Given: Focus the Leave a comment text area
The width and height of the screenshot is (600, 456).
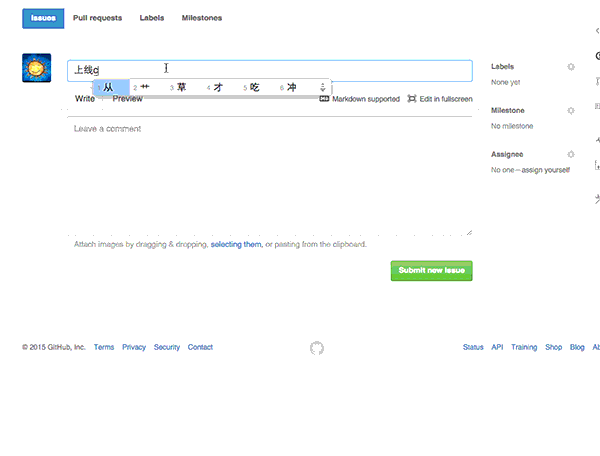Looking at the screenshot, I should pos(270,175).
